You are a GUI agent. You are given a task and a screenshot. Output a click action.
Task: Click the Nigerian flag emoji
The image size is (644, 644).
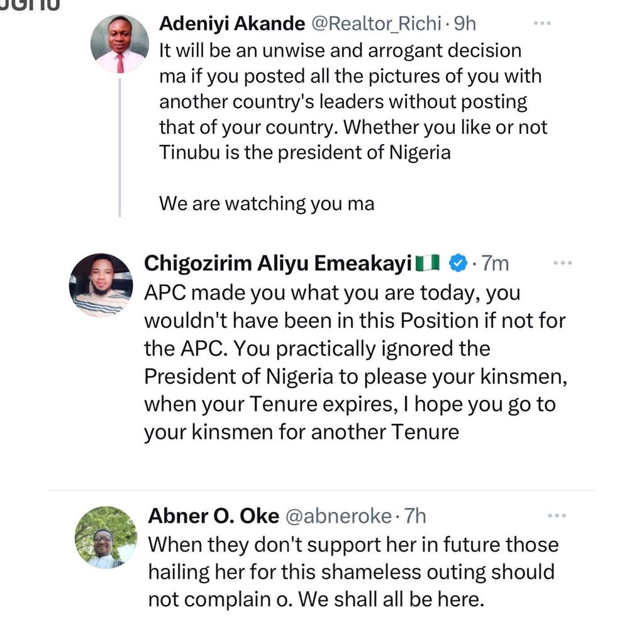(428, 264)
